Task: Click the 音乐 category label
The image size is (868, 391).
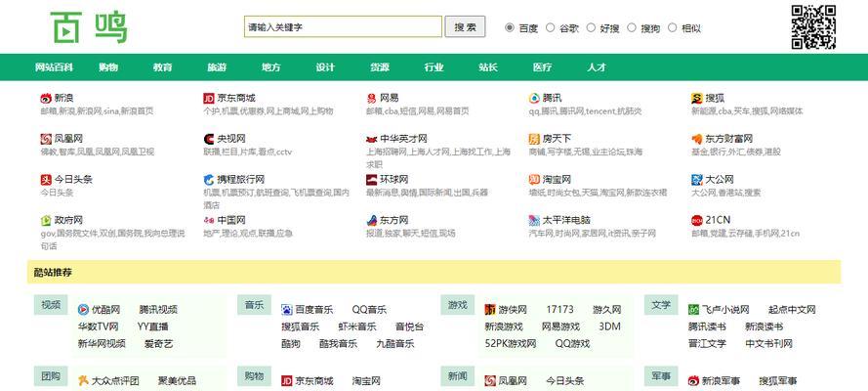Action: coord(254,305)
